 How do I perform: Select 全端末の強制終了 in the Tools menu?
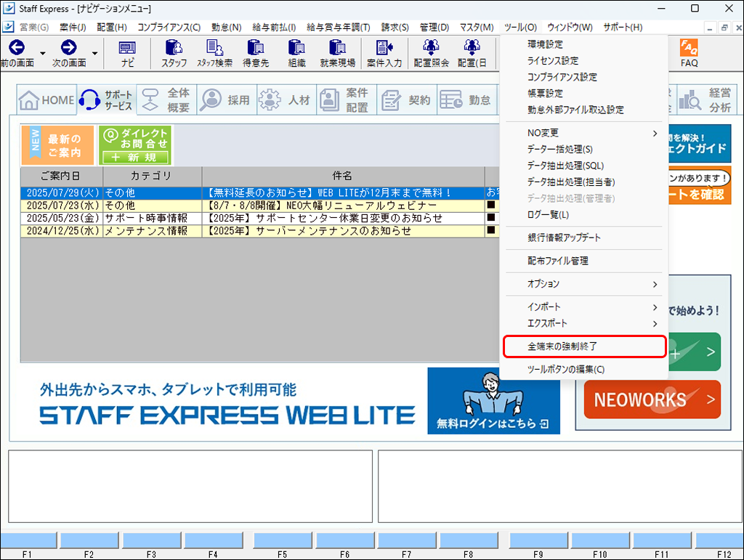[x=583, y=346]
